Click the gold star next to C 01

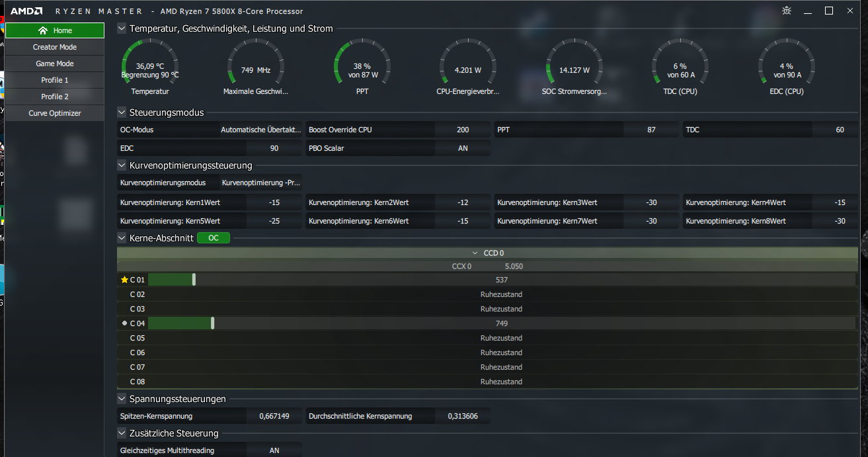124,280
